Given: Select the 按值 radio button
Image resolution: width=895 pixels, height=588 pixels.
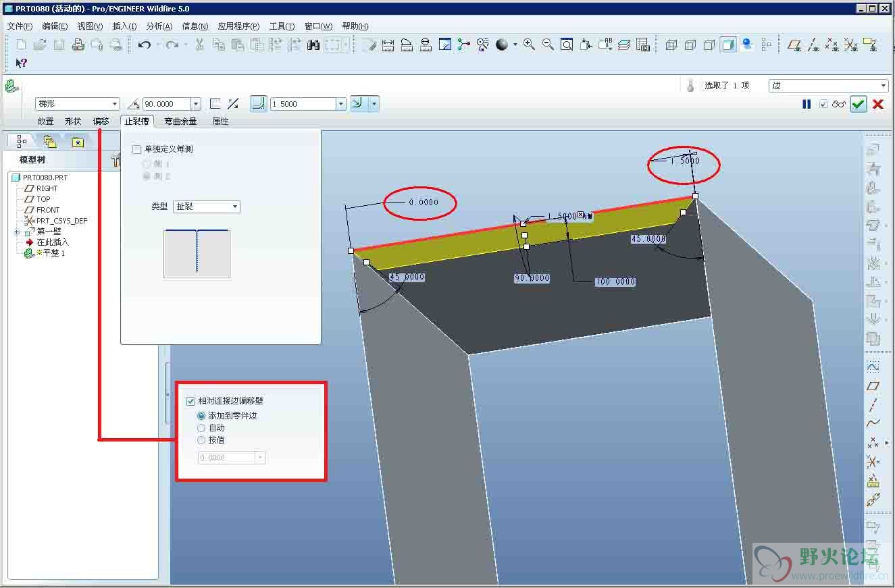Looking at the screenshot, I should pos(201,440).
